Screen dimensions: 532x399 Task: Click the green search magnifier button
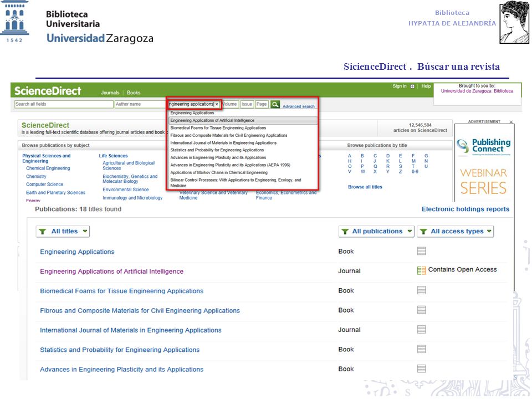coord(275,105)
